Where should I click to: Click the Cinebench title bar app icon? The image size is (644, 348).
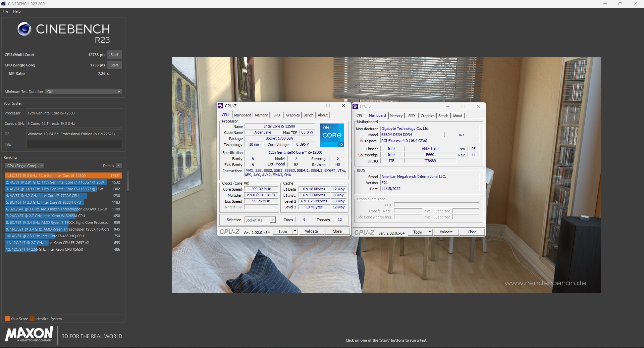point(4,4)
